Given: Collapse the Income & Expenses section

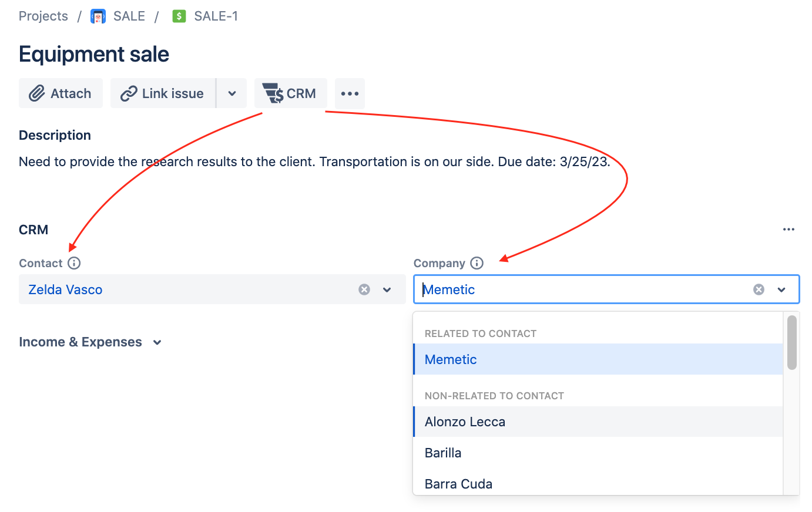Looking at the screenshot, I should click(157, 342).
